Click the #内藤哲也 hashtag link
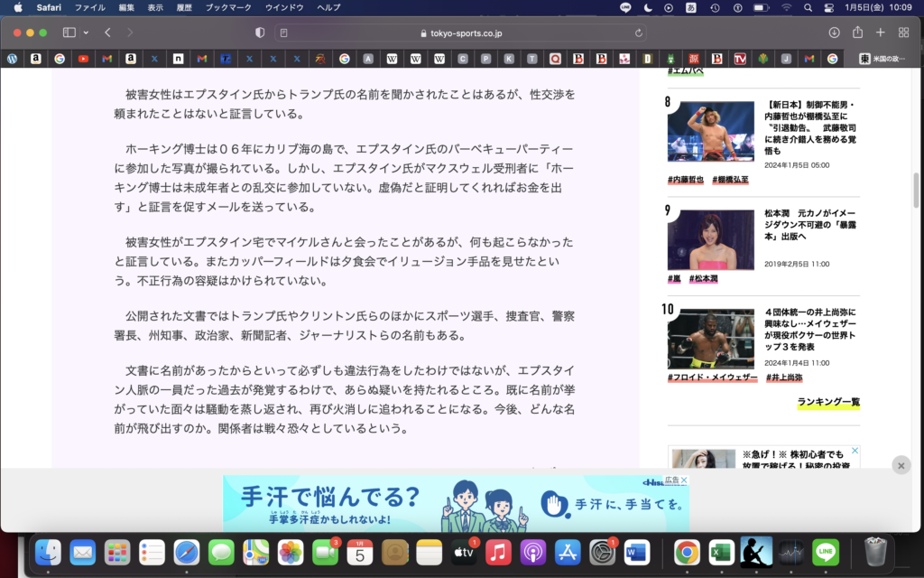 686,180
